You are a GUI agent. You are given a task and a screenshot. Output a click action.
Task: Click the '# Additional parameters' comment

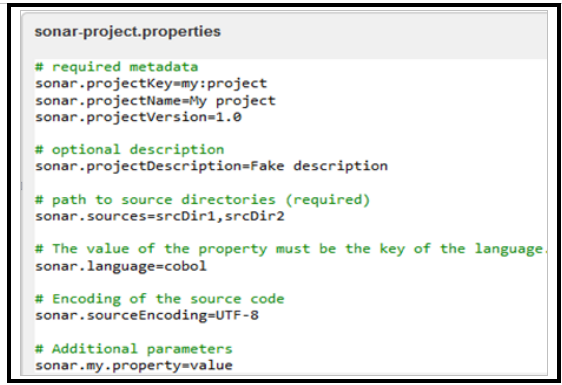click(x=134, y=349)
